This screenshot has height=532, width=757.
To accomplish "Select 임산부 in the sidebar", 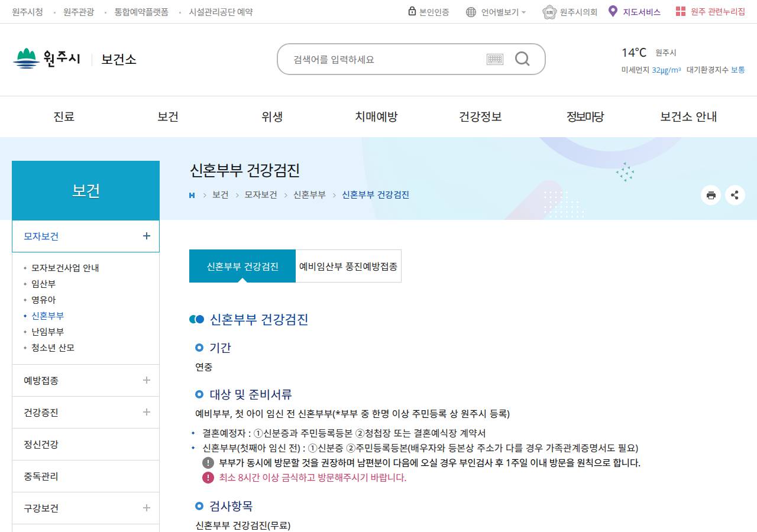I will [x=44, y=284].
